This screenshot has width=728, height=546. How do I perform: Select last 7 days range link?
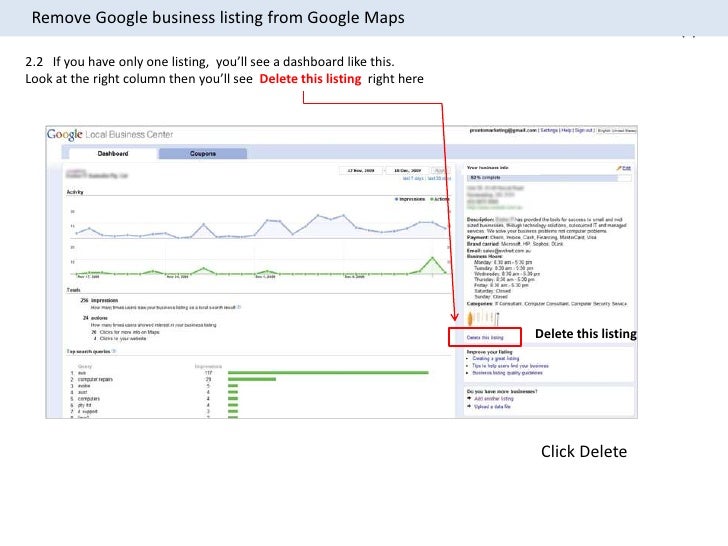pos(413,178)
